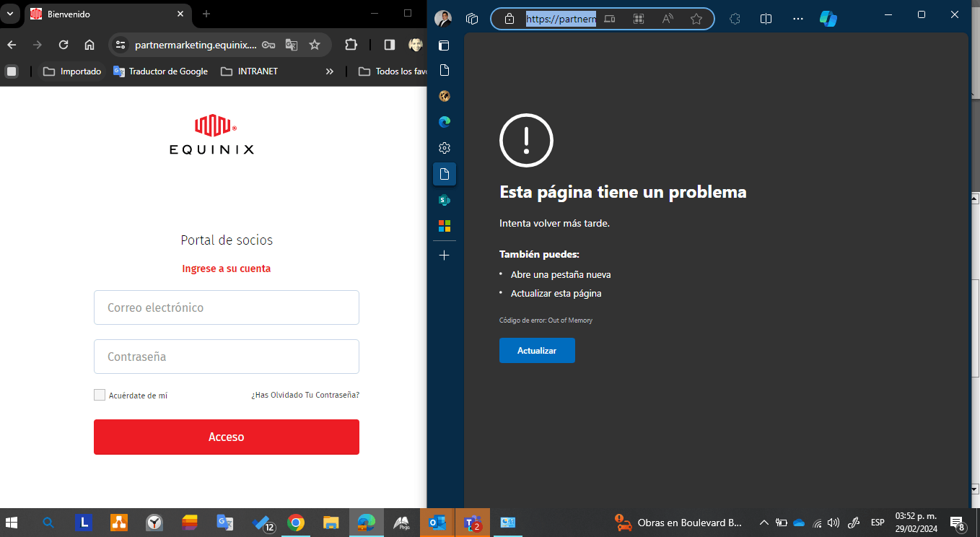
Task: Show hidden system tray icons
Action: point(764,523)
